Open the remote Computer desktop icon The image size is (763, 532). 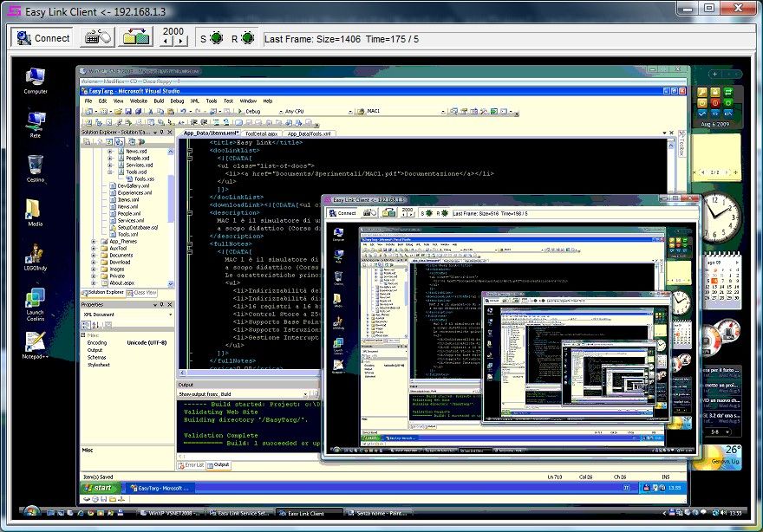pos(36,81)
